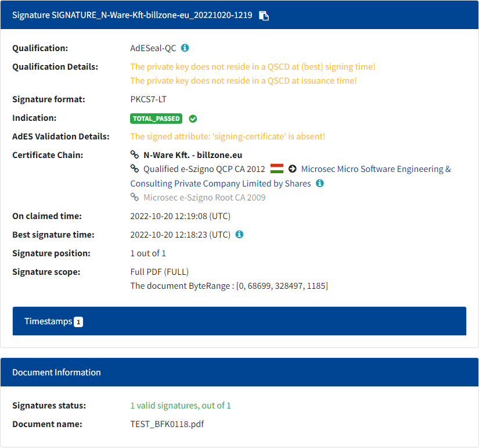The image size is (479, 448).
Task: Click the 'Certificate Chain:' label
Action: 48,155
